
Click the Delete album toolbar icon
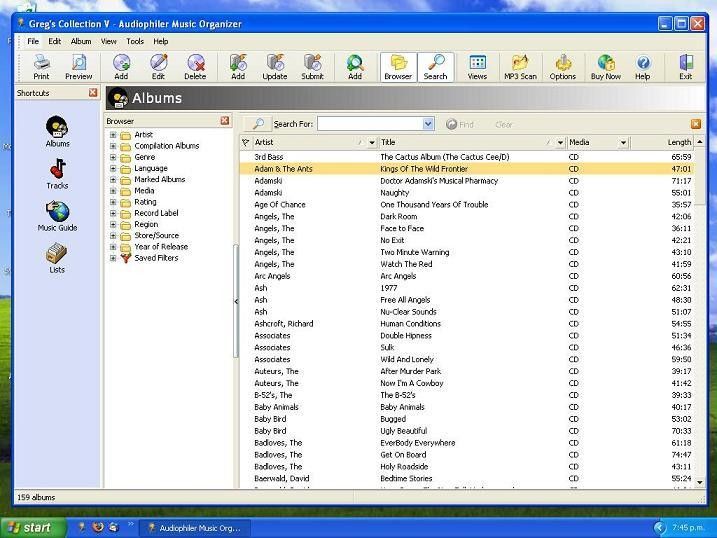[x=195, y=67]
